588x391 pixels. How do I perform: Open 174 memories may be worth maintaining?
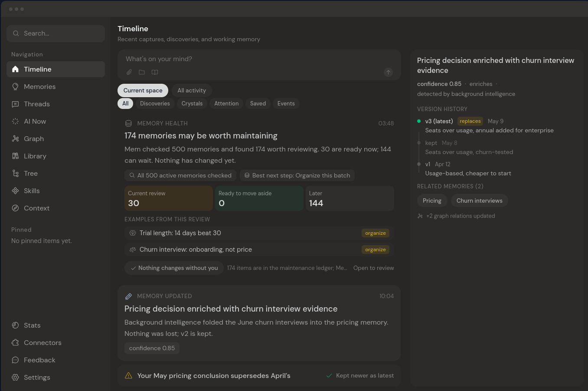pyautogui.click(x=201, y=135)
